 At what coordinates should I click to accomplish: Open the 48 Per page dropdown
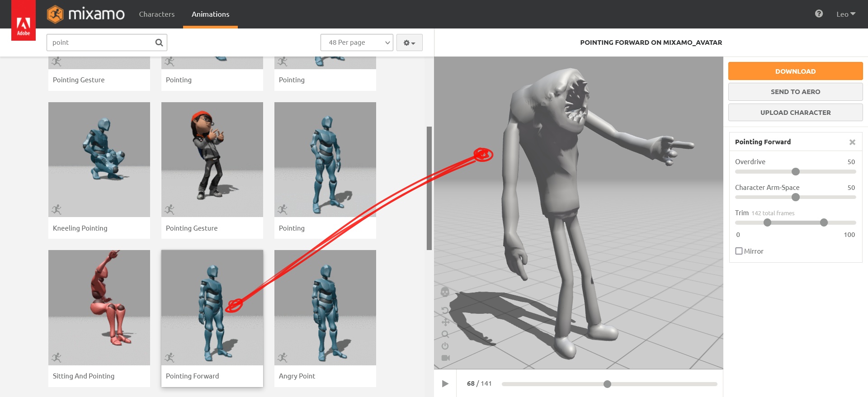click(357, 43)
